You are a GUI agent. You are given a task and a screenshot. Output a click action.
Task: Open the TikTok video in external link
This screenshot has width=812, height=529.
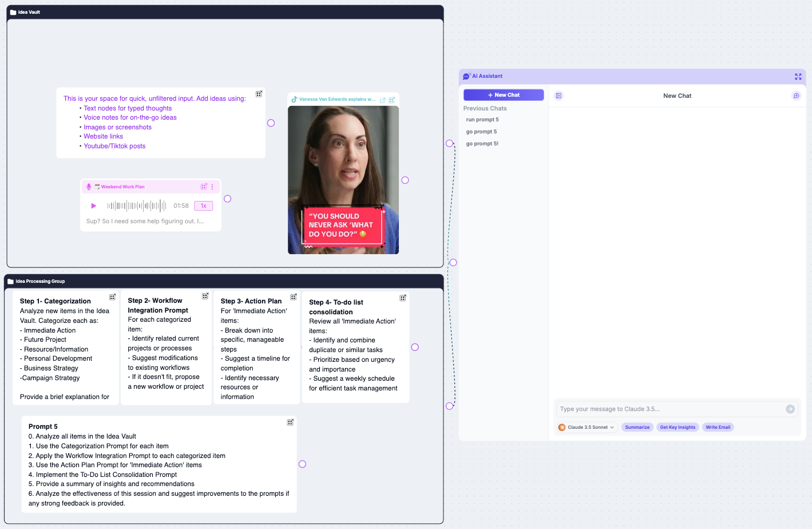(383, 100)
